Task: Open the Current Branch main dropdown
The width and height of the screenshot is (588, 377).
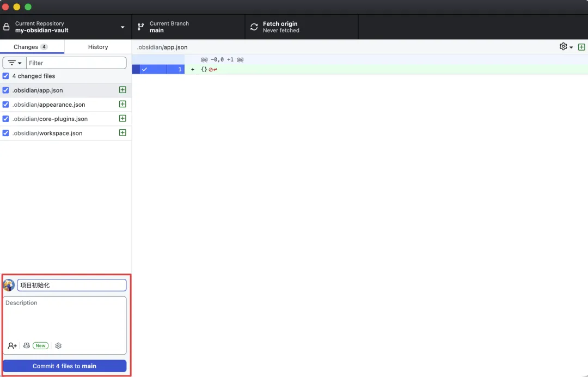Action: (x=188, y=27)
